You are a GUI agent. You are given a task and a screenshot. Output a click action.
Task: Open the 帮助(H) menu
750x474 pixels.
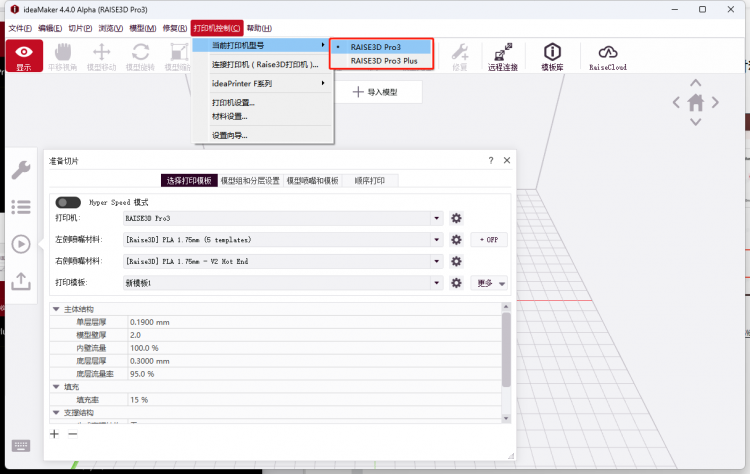(x=259, y=28)
